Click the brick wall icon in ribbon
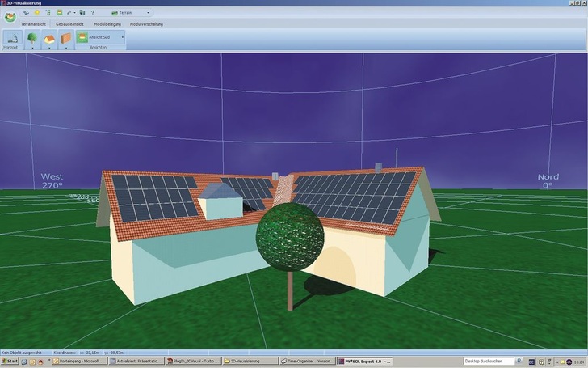 click(66, 38)
